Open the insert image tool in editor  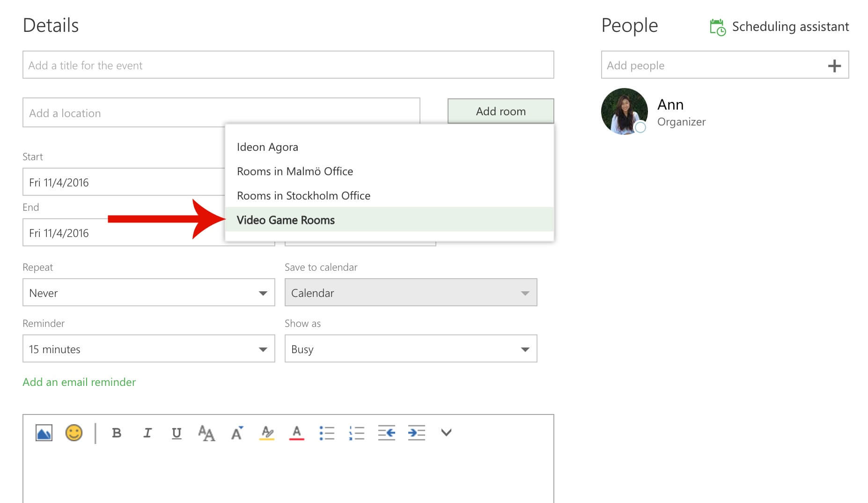[44, 433]
